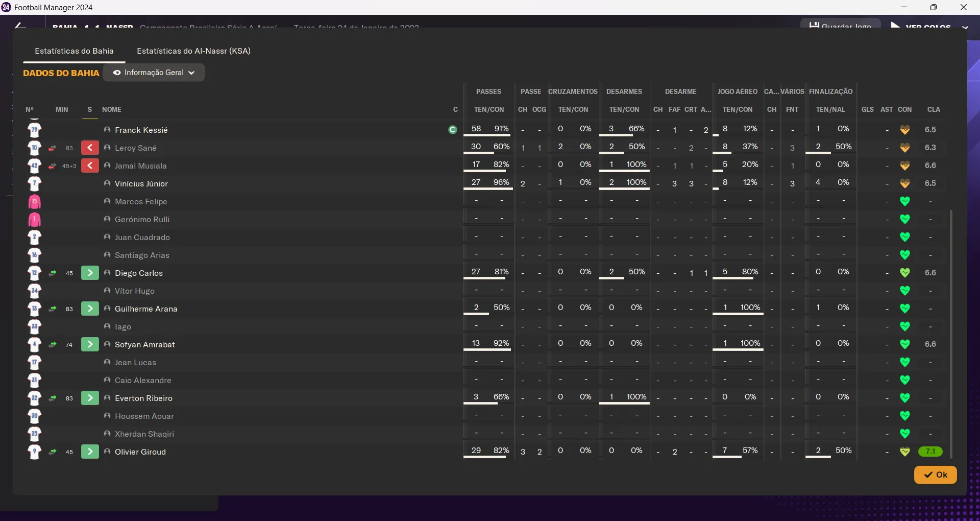Click Olivier Giroud's green substituted-on arrow

90,452
